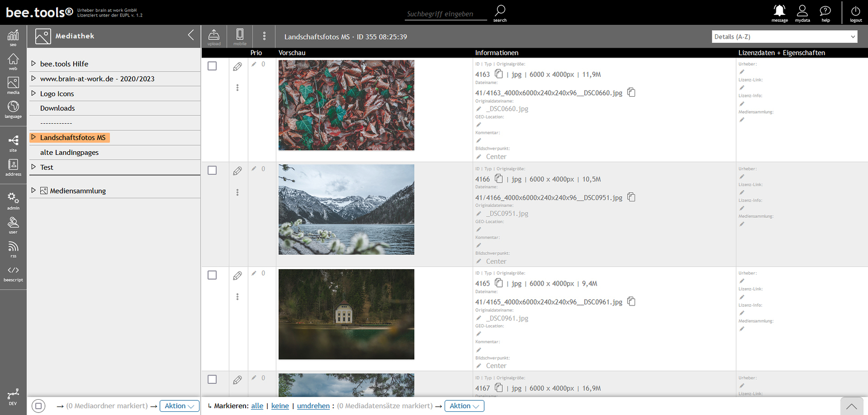This screenshot has height=415, width=868.
Task: Click the Prio column header
Action: click(256, 53)
